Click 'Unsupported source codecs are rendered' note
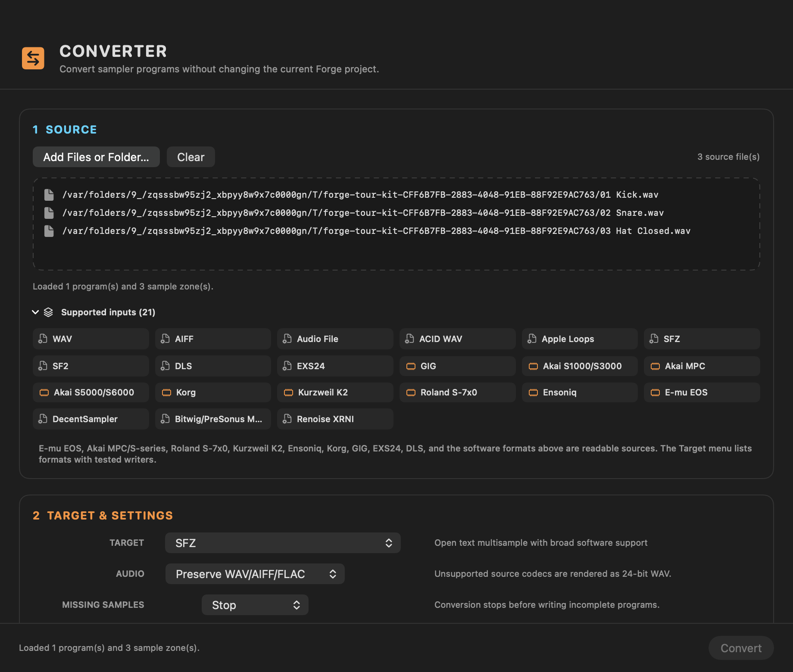 coord(553,574)
